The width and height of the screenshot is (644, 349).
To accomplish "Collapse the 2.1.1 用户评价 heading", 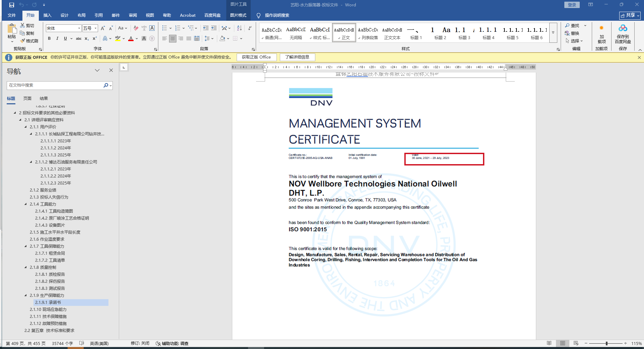I will (x=26, y=127).
